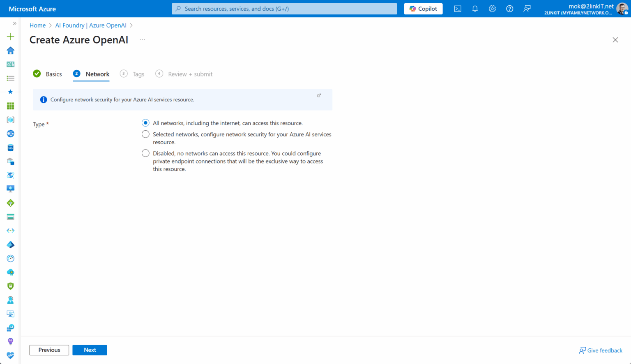This screenshot has width=631, height=364.
Task: Open Microsoft Defender for Cloud shield icon
Action: pyautogui.click(x=10, y=286)
